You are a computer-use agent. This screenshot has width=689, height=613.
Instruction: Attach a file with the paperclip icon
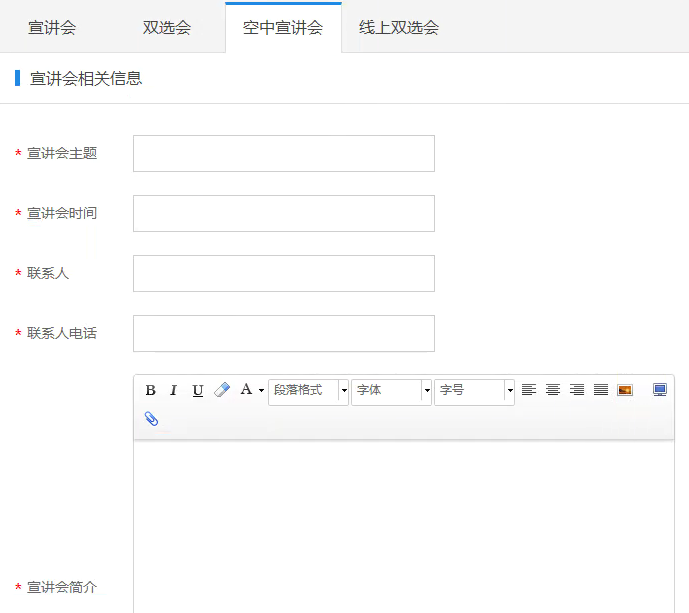click(151, 419)
